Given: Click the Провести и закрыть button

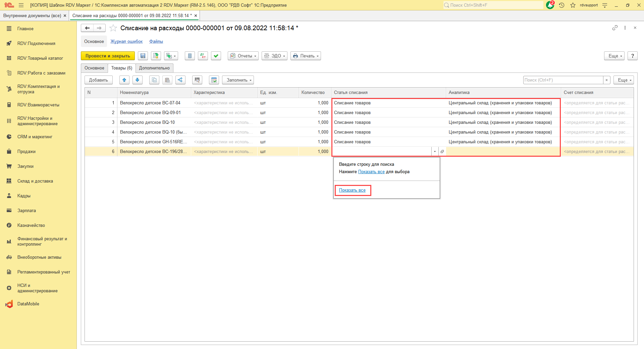Looking at the screenshot, I should coord(108,56).
